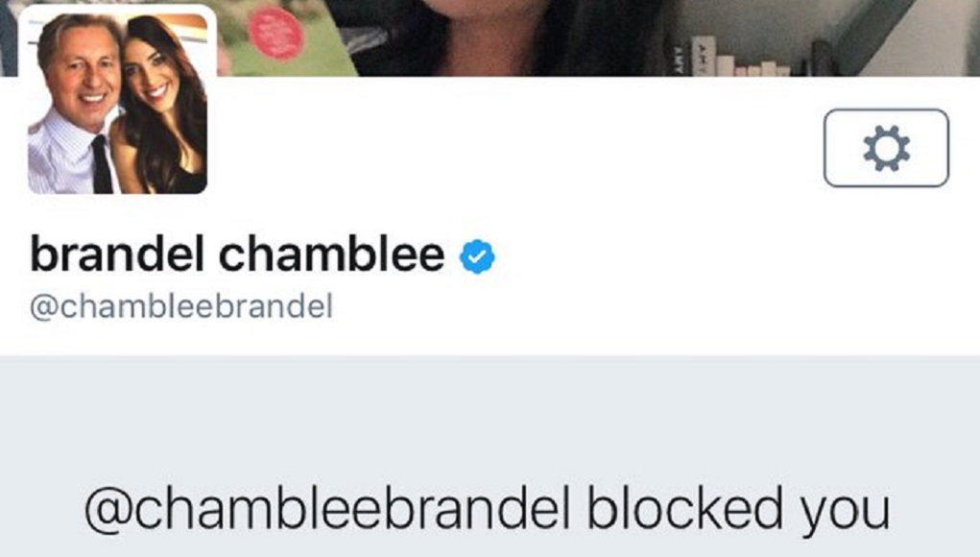This screenshot has width=980, height=557.
Task: Select the display name brandel chamblee
Action: click(x=237, y=254)
